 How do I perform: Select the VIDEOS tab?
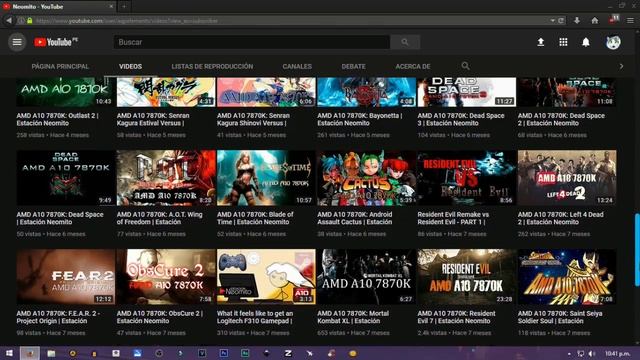131,66
